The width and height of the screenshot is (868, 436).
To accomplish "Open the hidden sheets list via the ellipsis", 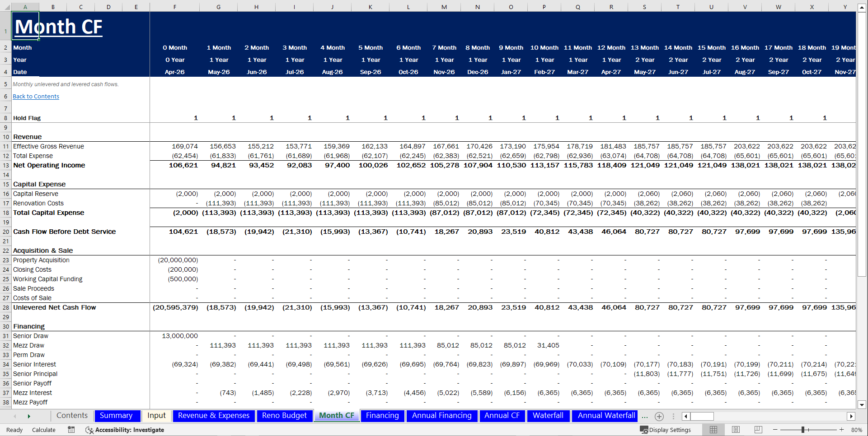I will [x=645, y=416].
